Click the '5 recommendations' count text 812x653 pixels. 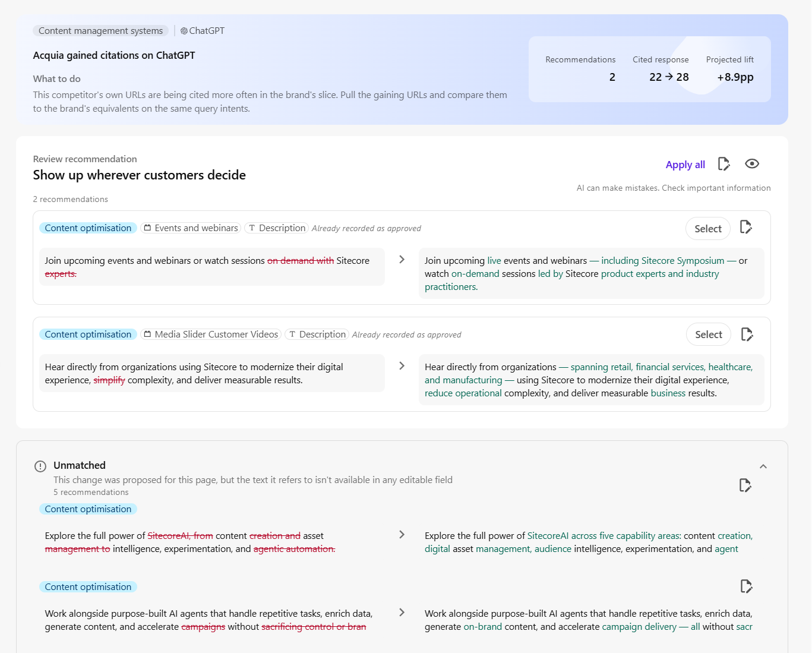pyautogui.click(x=91, y=493)
